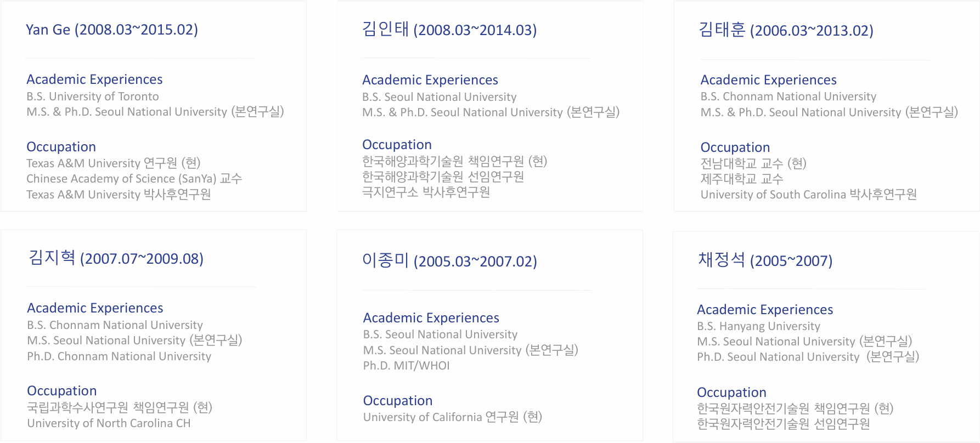
Task: Click B.S. Chonnam National University in 김태훈 card
Action: click(788, 96)
